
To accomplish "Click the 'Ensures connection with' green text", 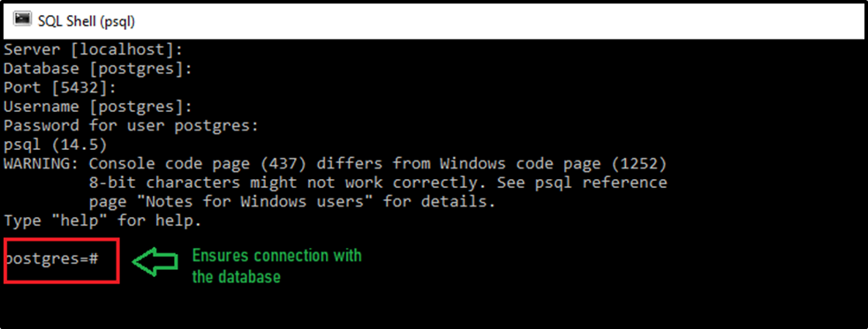I will point(276,256).
